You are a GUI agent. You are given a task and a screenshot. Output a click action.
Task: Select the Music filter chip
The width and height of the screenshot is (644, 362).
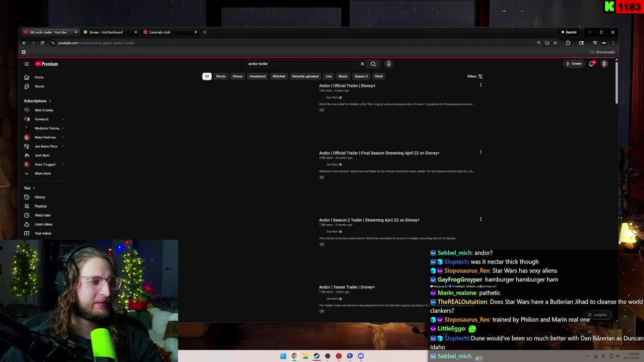343,76
